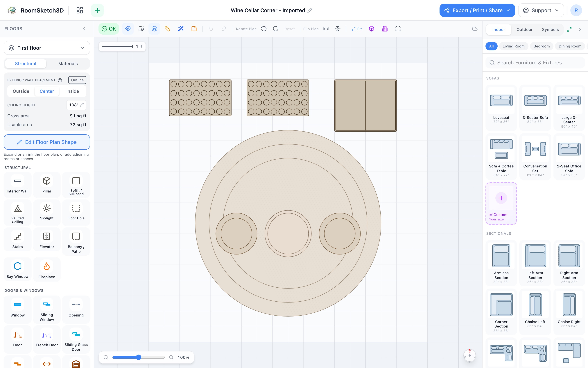Set wall placement to Center
This screenshot has height=368, width=588.
tap(47, 91)
